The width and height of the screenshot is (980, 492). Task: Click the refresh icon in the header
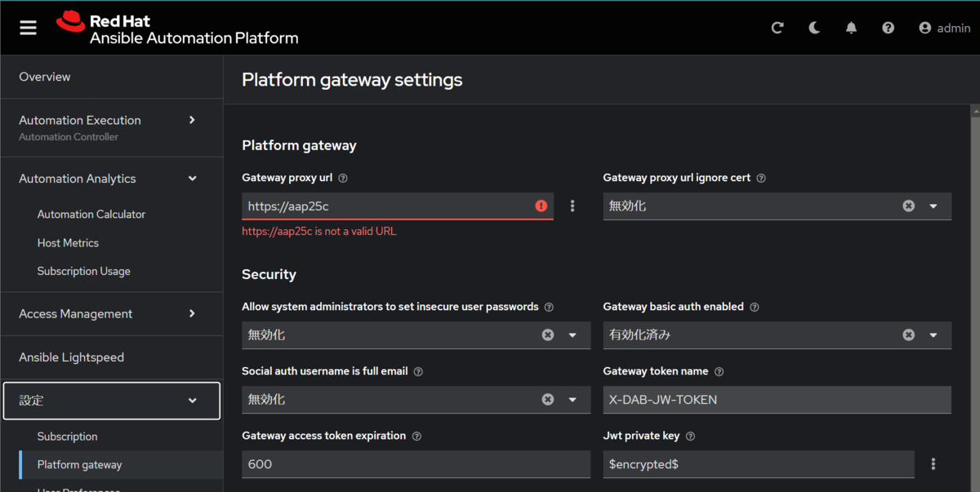pyautogui.click(x=777, y=28)
